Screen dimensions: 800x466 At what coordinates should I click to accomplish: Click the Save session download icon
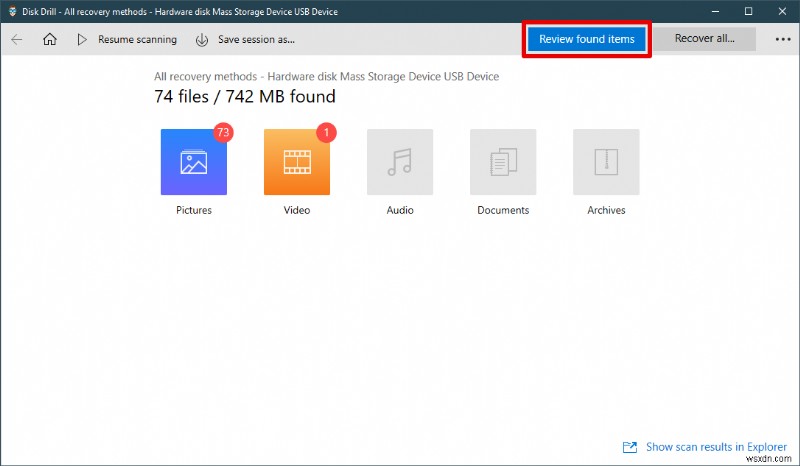tap(202, 40)
